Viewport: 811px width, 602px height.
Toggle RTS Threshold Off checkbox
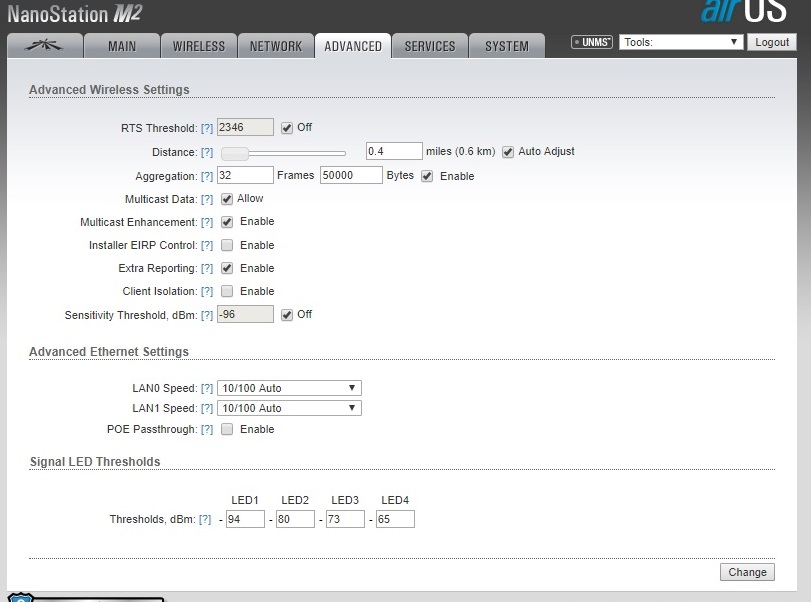click(x=287, y=128)
